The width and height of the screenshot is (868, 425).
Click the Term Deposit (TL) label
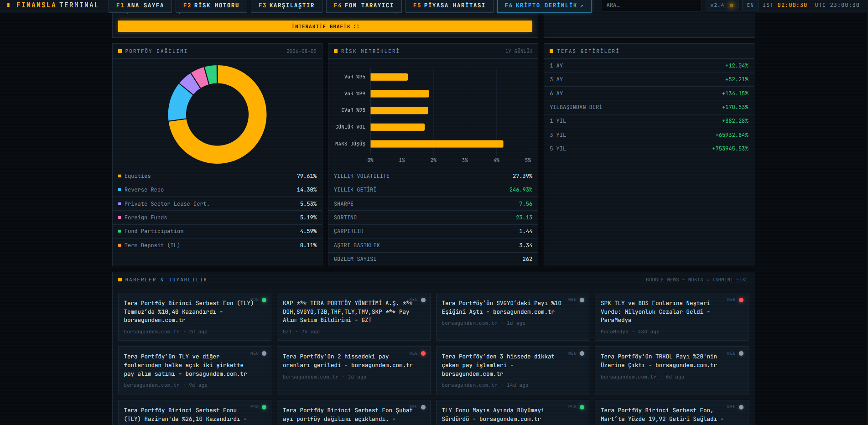point(152,245)
